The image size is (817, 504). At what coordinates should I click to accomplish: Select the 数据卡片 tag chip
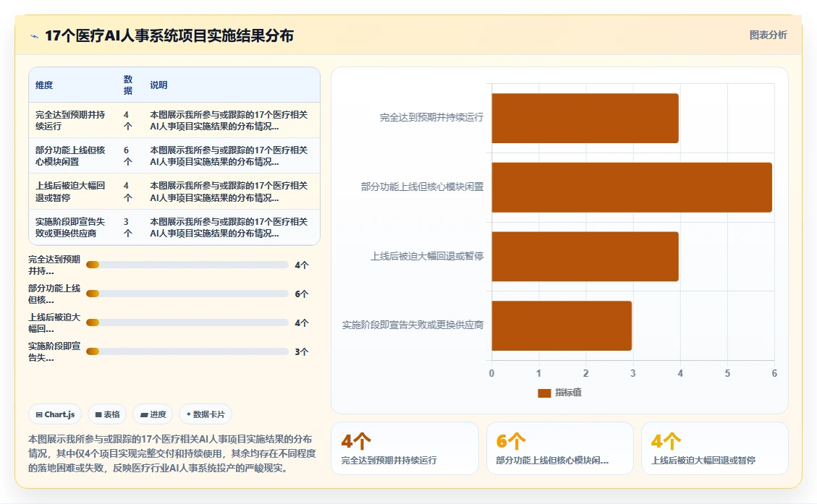tap(206, 414)
